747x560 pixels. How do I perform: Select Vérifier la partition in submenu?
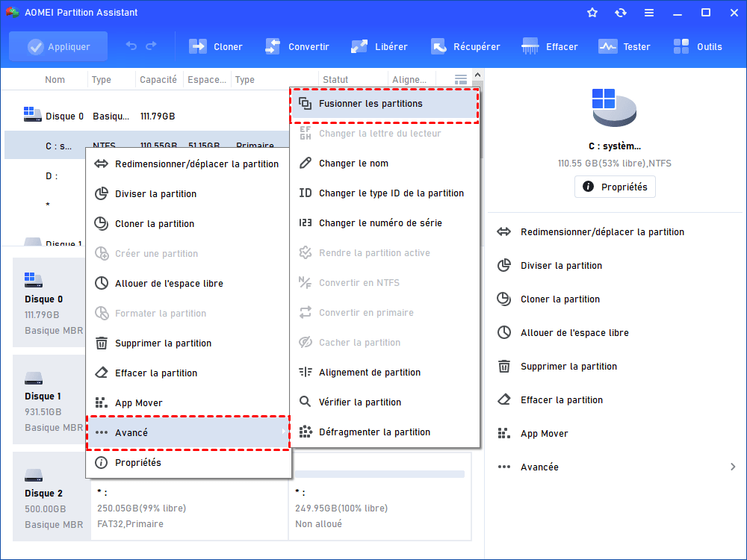tap(384, 402)
